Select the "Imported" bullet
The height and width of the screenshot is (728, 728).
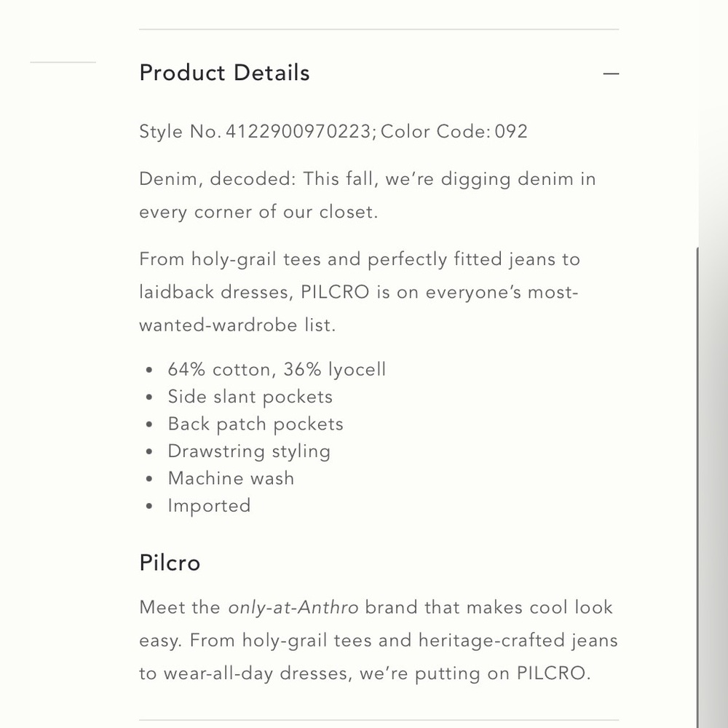coord(209,506)
